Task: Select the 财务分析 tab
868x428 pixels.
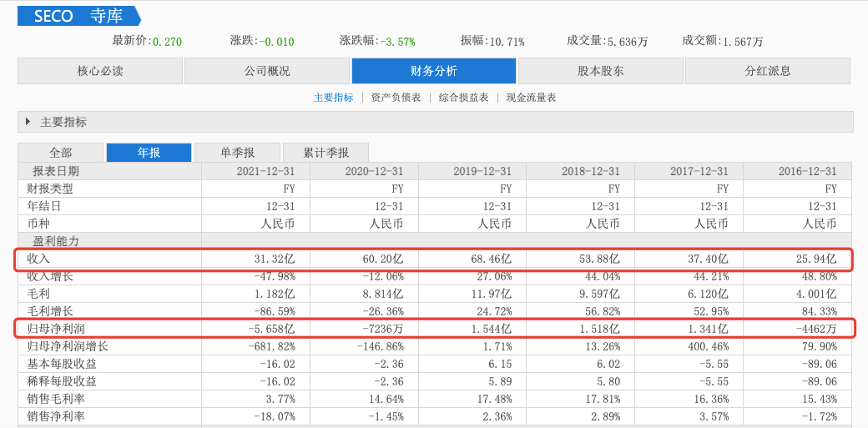Action: 434,71
